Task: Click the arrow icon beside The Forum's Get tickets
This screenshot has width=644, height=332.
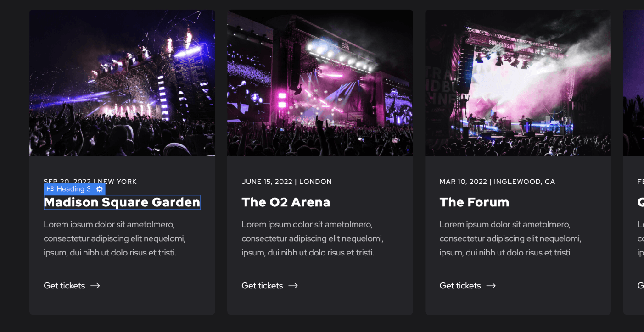Action: pyautogui.click(x=491, y=285)
